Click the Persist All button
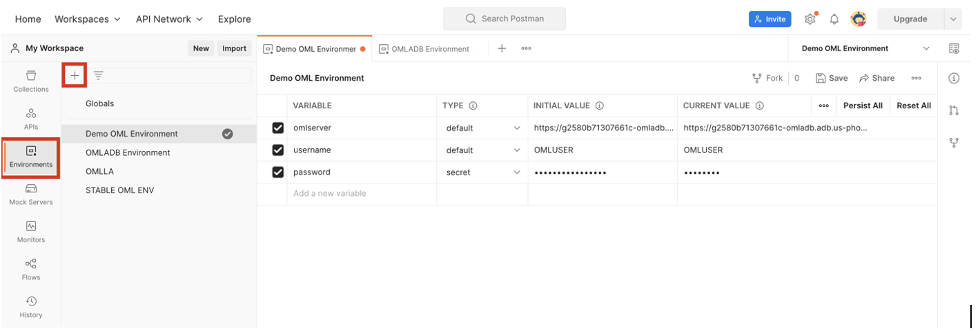The height and width of the screenshot is (331, 980). point(863,106)
